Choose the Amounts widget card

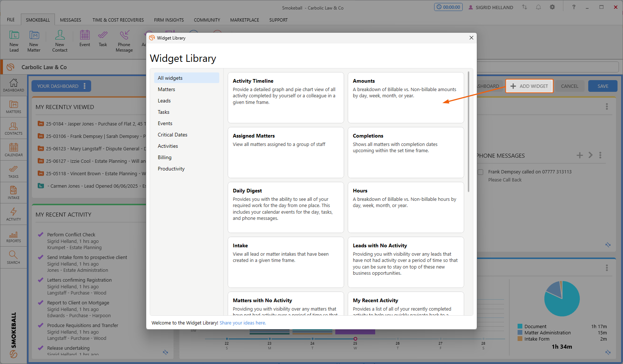coord(406,98)
